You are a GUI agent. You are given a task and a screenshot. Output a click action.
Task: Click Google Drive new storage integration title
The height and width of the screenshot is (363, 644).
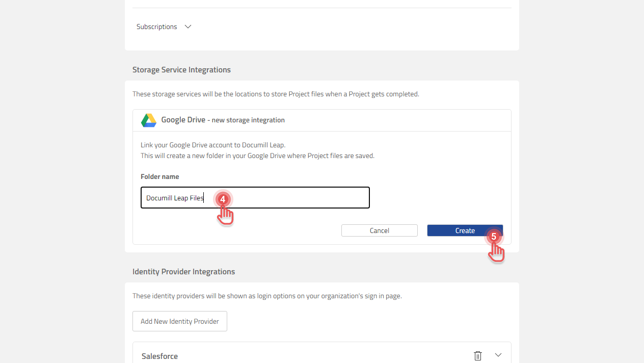[x=223, y=120]
